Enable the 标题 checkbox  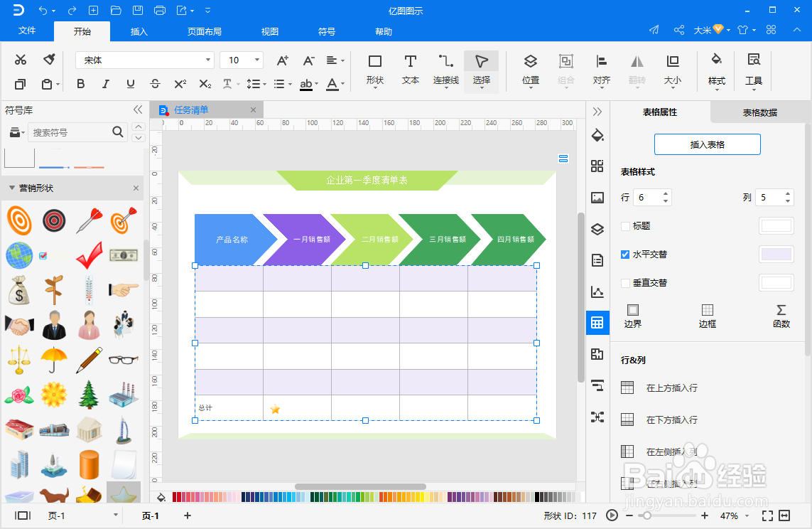pos(625,226)
